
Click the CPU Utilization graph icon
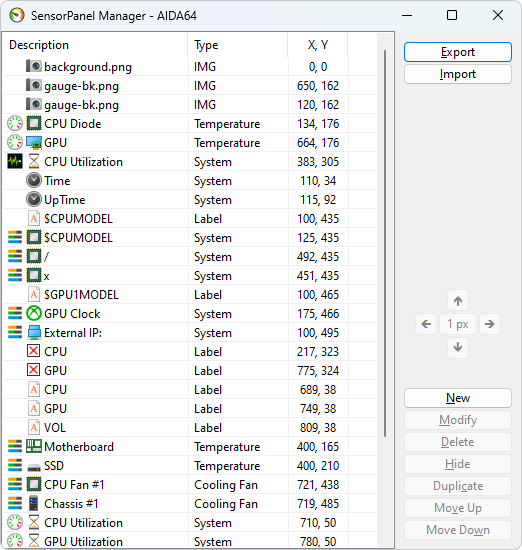(15, 161)
